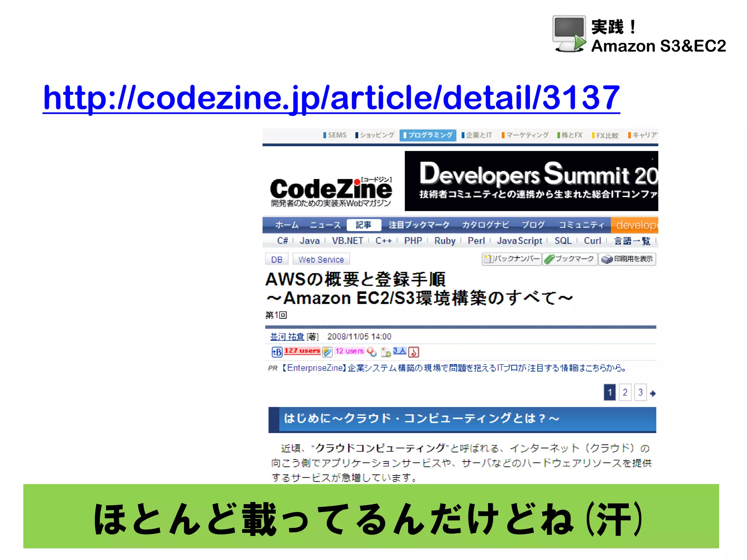Open the ホーム navigation tab
The width and height of the screenshot is (747, 560).
coord(287,225)
